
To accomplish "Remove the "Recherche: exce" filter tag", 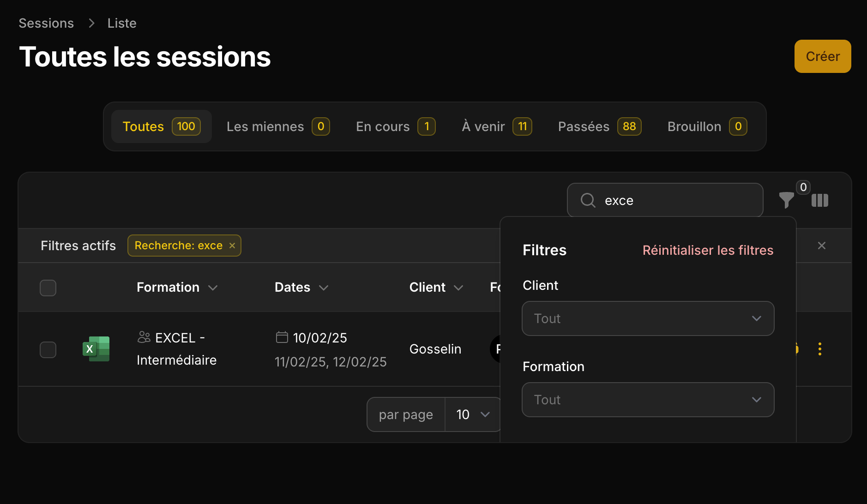I will (x=232, y=246).
